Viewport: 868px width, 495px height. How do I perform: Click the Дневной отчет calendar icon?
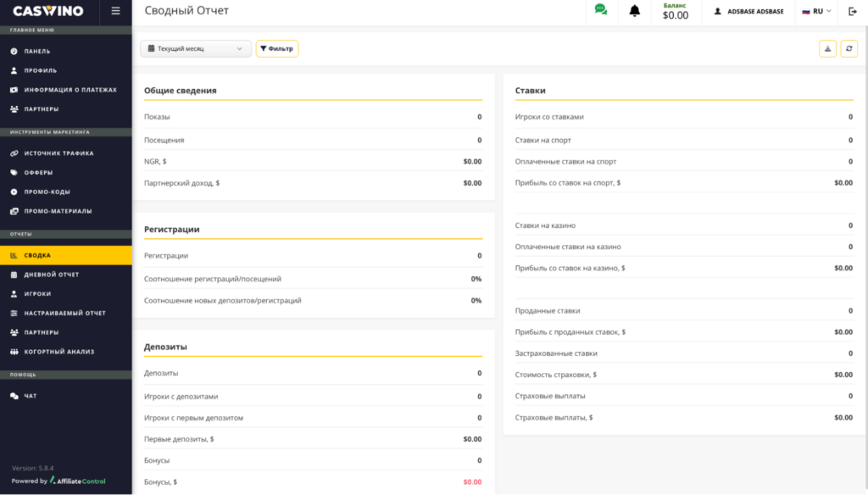[14, 275]
